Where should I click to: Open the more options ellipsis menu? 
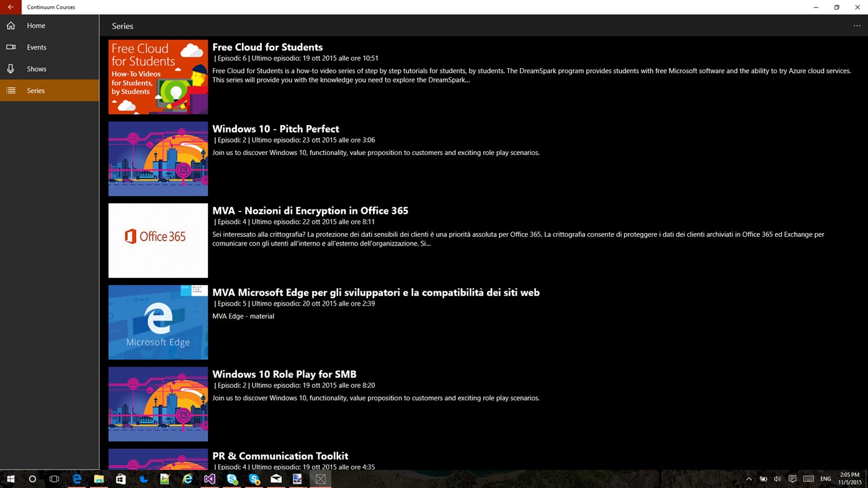tap(857, 26)
